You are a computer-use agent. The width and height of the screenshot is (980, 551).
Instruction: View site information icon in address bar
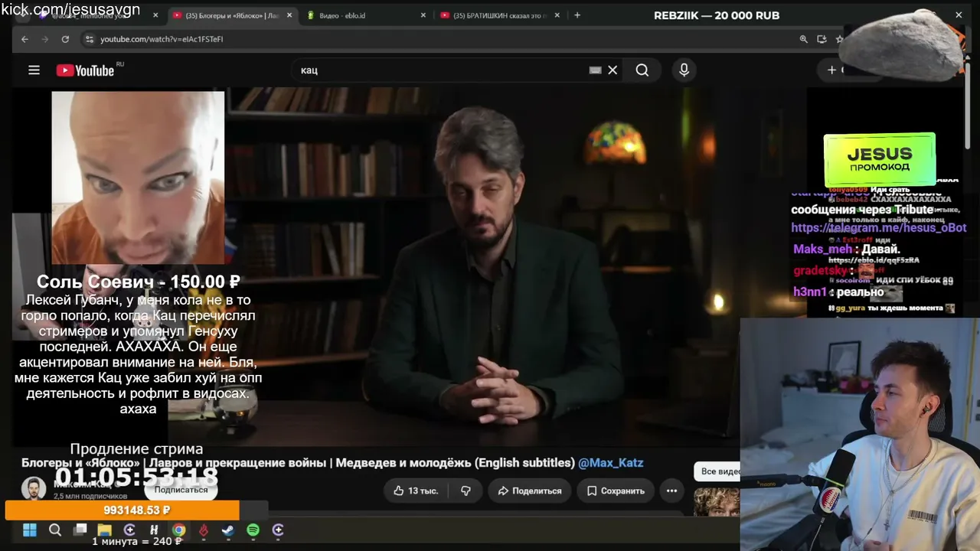coord(90,39)
